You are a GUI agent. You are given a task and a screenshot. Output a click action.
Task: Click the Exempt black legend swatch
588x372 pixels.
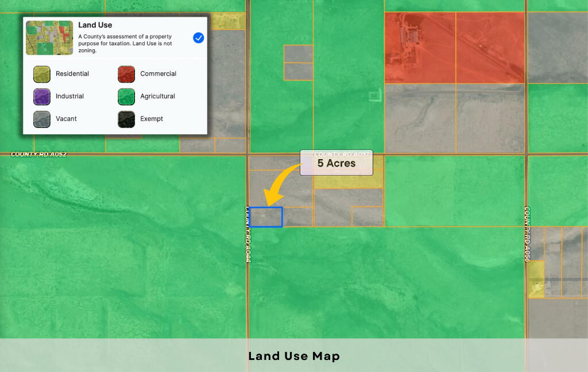126,119
